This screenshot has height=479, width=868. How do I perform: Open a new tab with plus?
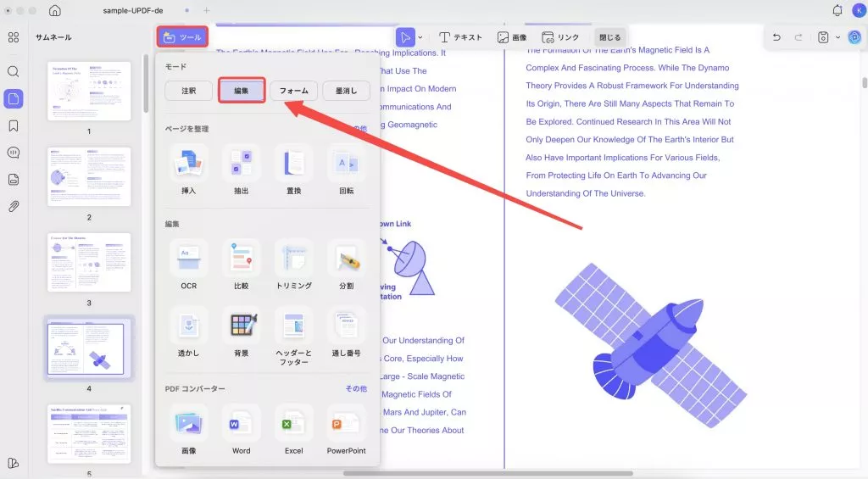[207, 10]
